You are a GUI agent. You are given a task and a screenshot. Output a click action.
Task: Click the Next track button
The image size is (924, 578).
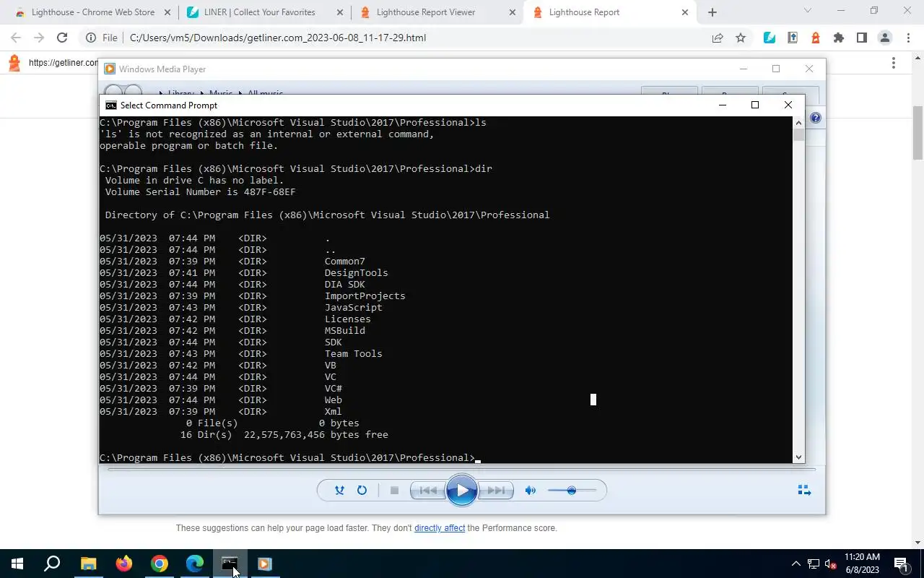point(496,491)
